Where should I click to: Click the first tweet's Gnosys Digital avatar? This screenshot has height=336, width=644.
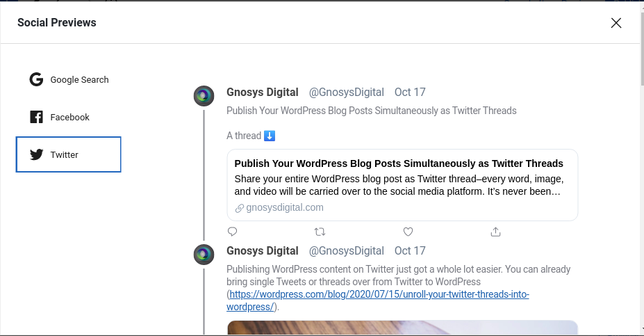coord(204,96)
